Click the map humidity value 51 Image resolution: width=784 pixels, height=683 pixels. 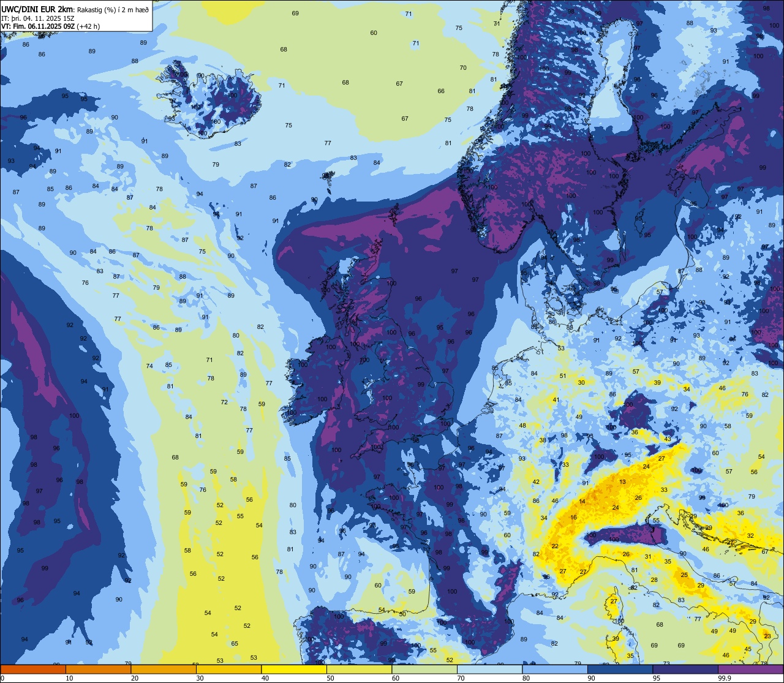point(563,376)
